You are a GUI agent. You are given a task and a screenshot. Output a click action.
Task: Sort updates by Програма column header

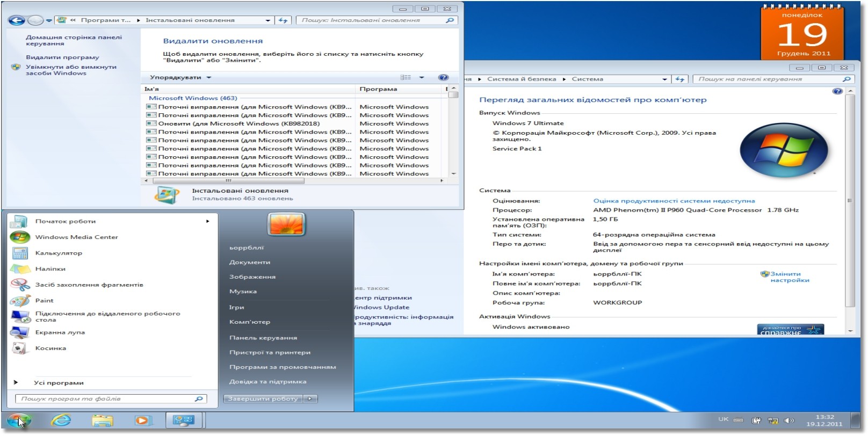coord(399,89)
